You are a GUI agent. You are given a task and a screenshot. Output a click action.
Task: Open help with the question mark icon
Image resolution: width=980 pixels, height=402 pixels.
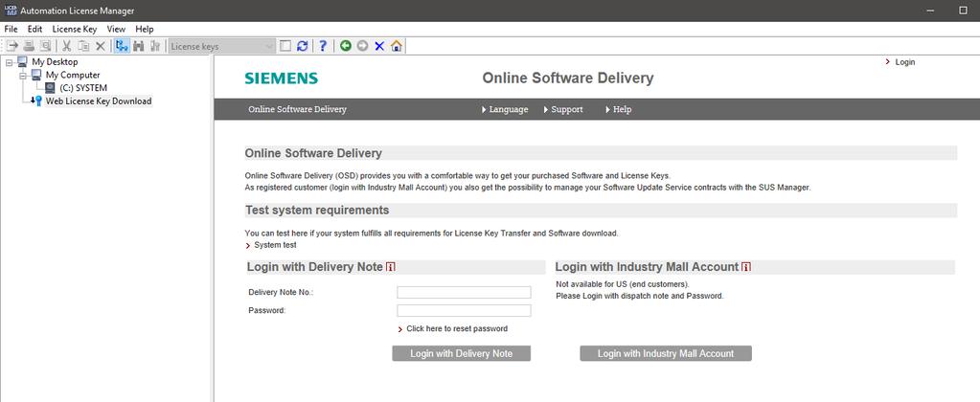(x=323, y=46)
